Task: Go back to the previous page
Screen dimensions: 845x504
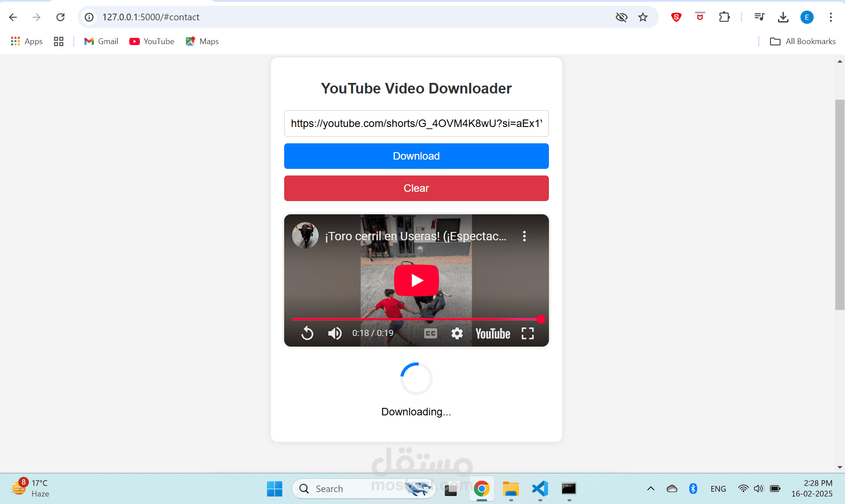Action: 13,17
